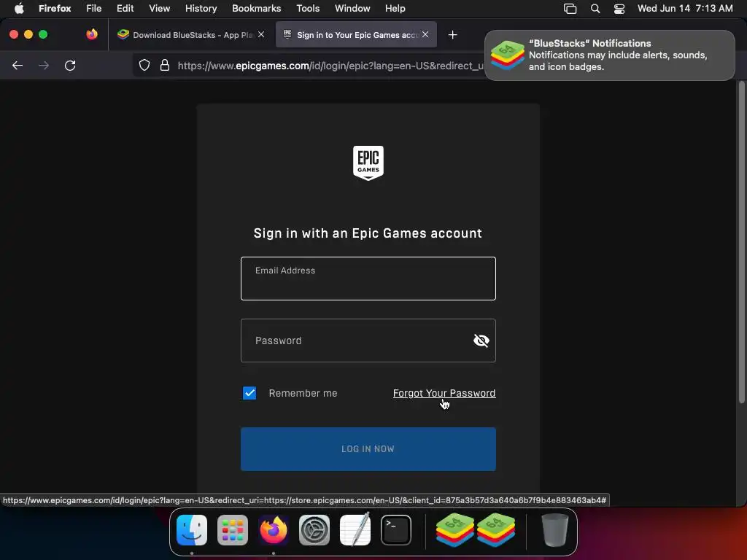Open Control Center in menu bar
This screenshot has width=747, height=560.
[x=619, y=8]
